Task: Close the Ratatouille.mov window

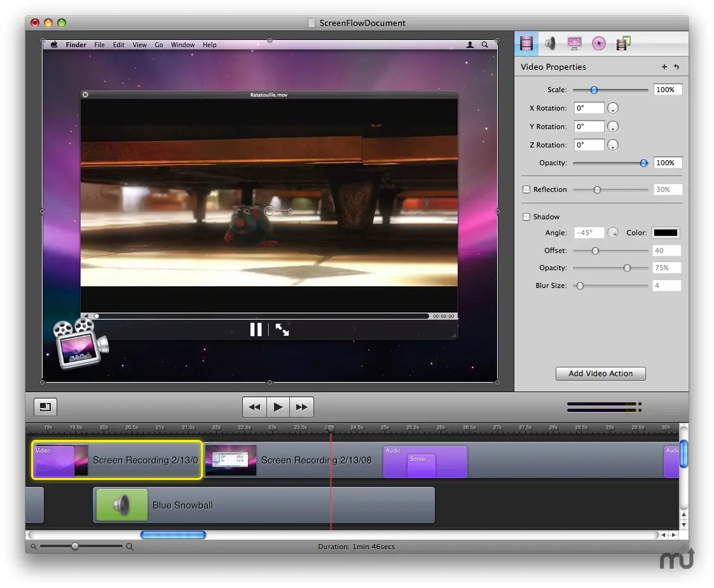Action: tap(85, 95)
